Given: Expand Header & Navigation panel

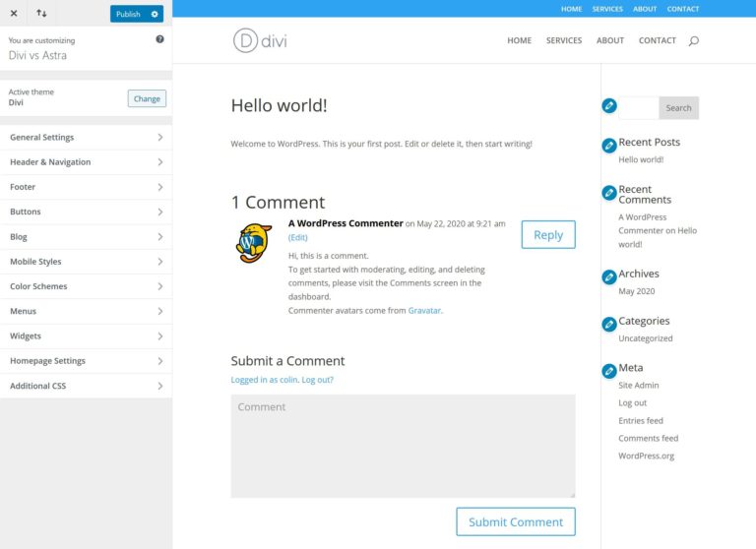Looking at the screenshot, I should (86, 162).
